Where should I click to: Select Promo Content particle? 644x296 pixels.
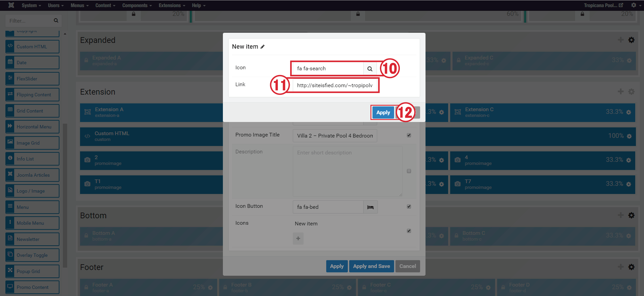tap(32, 287)
